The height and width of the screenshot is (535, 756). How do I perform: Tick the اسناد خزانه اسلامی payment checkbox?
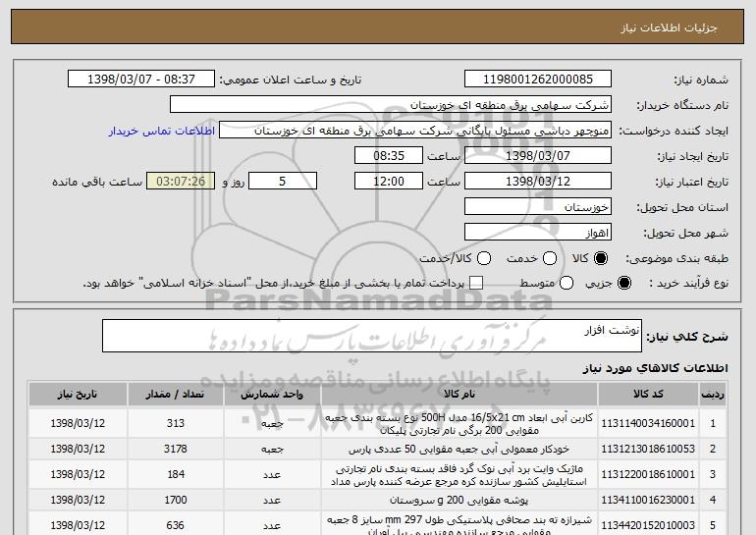(x=476, y=283)
